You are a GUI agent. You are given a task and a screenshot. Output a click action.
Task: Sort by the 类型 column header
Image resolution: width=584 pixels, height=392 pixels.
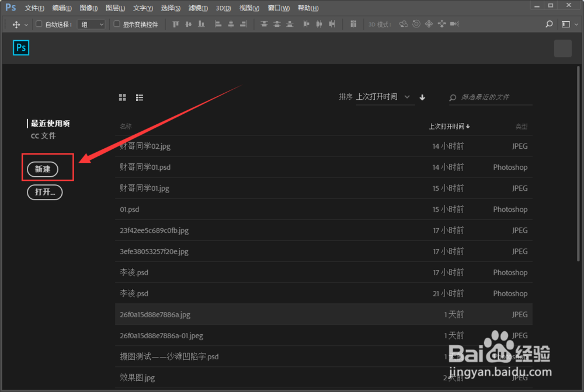pos(522,127)
